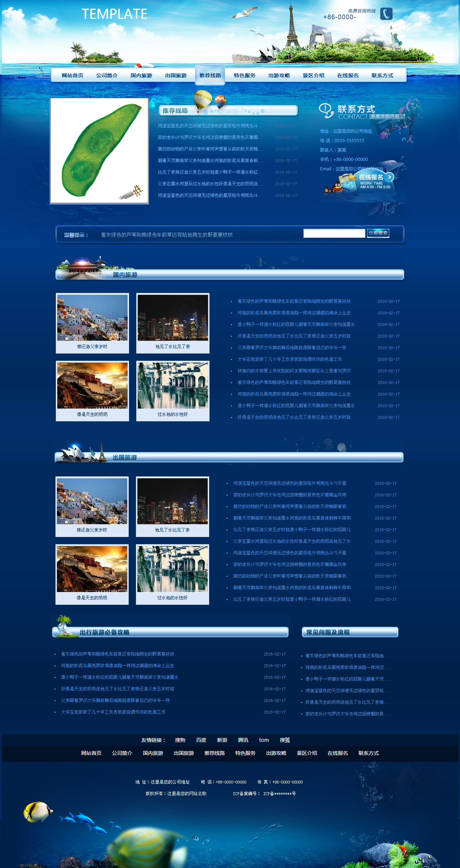Open the 查看详细内容 contact details link

pyautogui.click(x=386, y=117)
